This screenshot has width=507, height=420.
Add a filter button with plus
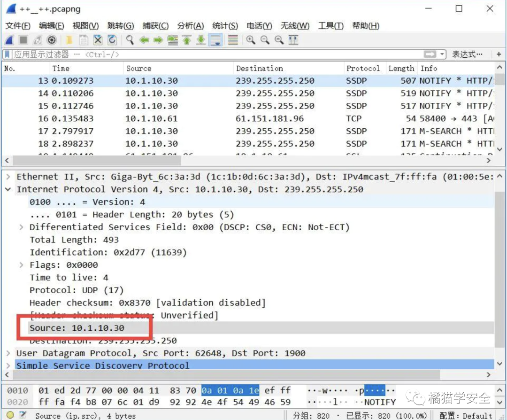(x=499, y=54)
